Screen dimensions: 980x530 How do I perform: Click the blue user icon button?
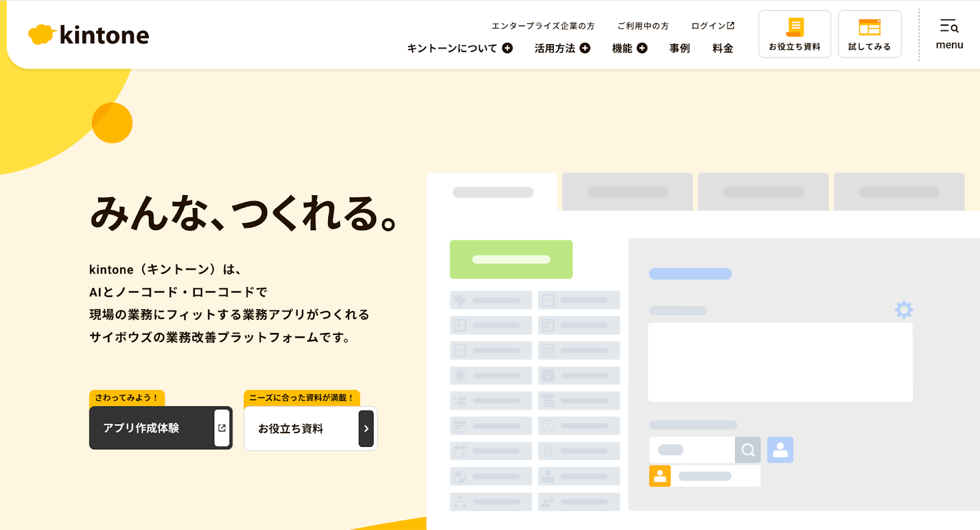(x=780, y=450)
